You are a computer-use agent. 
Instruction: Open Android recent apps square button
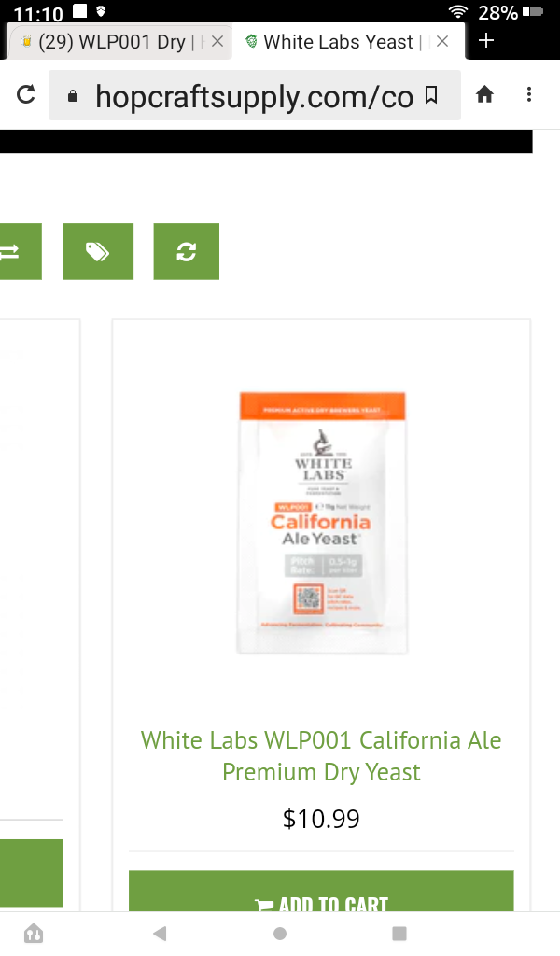coord(399,934)
